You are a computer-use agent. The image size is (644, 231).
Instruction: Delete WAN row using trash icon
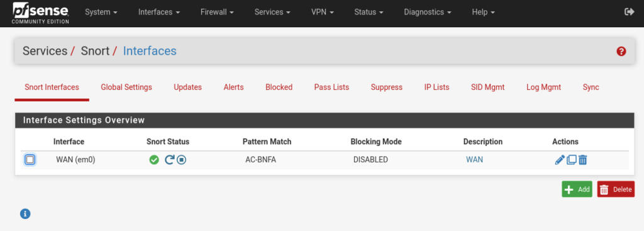pyautogui.click(x=582, y=160)
